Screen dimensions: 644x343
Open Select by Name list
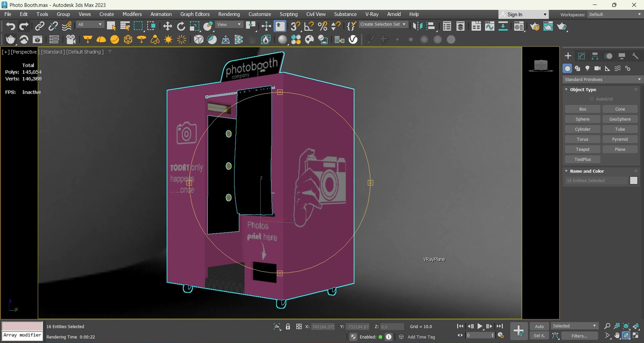(125, 26)
